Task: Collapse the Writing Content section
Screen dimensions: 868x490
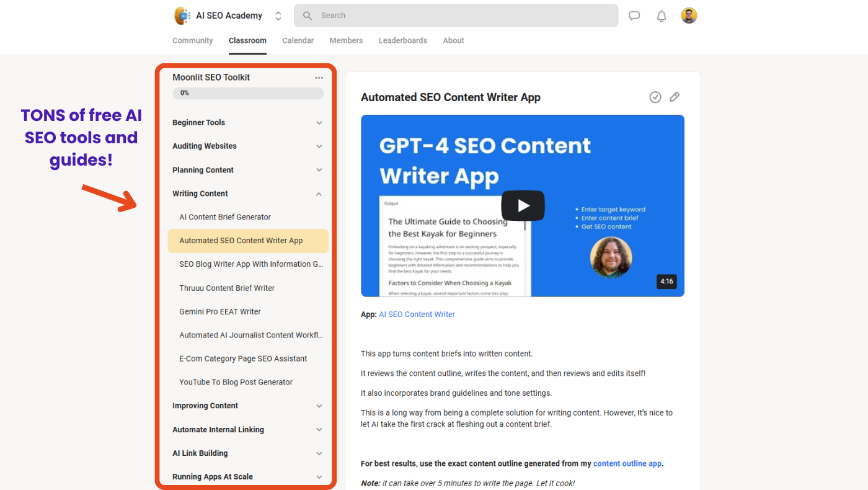Action: (319, 194)
